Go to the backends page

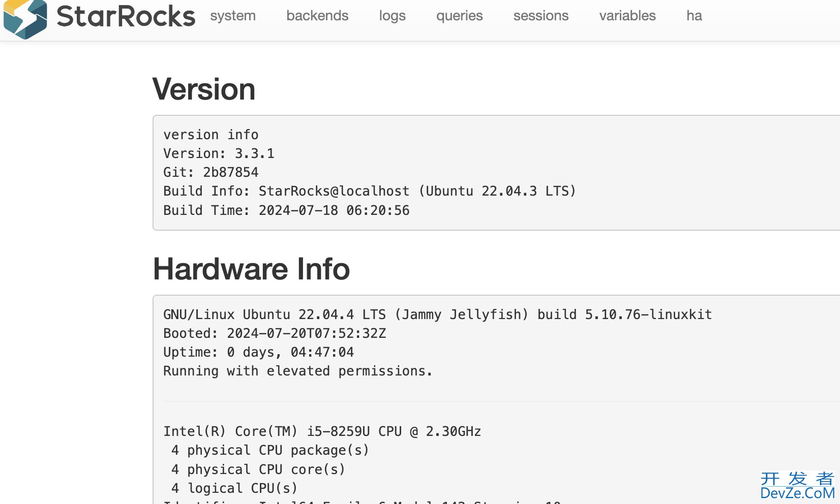tap(317, 16)
